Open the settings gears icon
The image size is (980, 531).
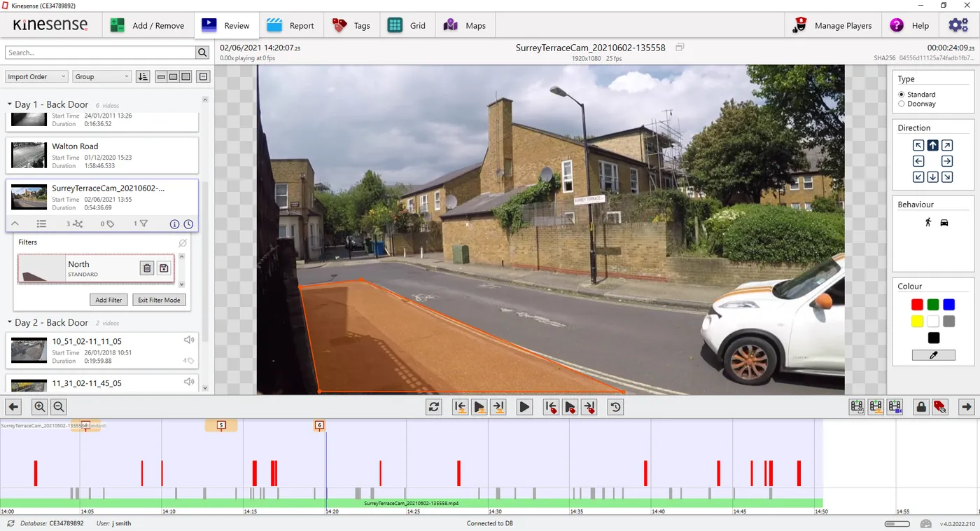958,25
